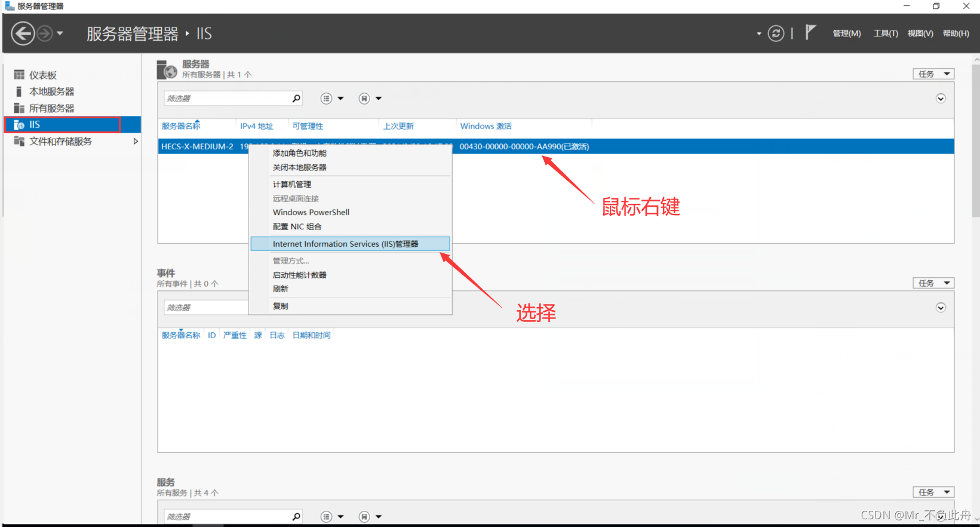
Task: Choose Internet Information Services (IIS)管理器
Action: [x=350, y=244]
